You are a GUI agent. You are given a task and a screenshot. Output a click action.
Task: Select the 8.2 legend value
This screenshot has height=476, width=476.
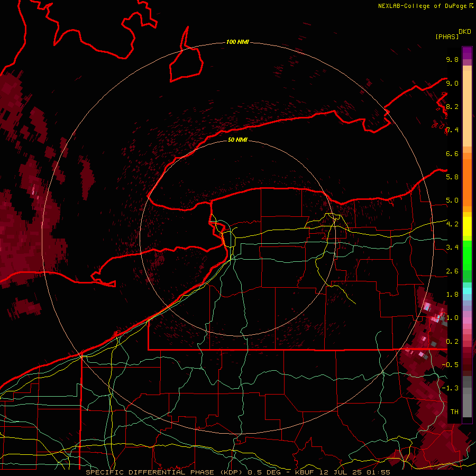coord(452,106)
